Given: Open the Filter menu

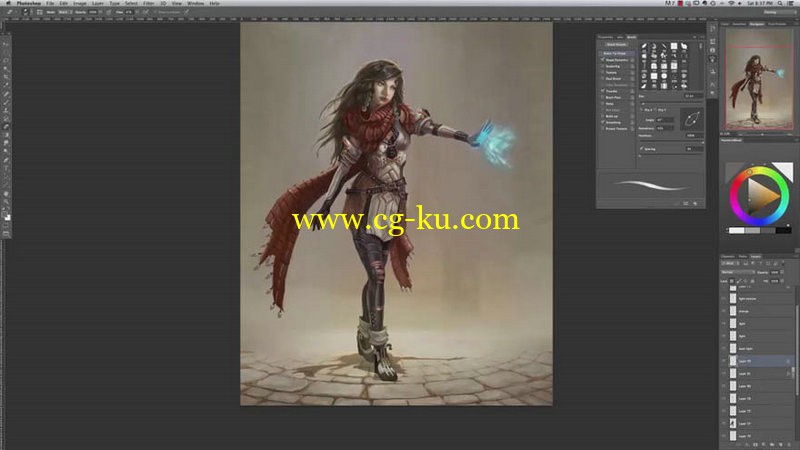Looking at the screenshot, I should pos(148,3).
